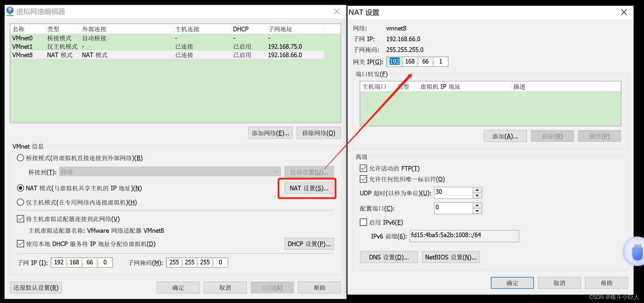
Task: Click the globe icon in the editor title bar
Action: (10, 11)
